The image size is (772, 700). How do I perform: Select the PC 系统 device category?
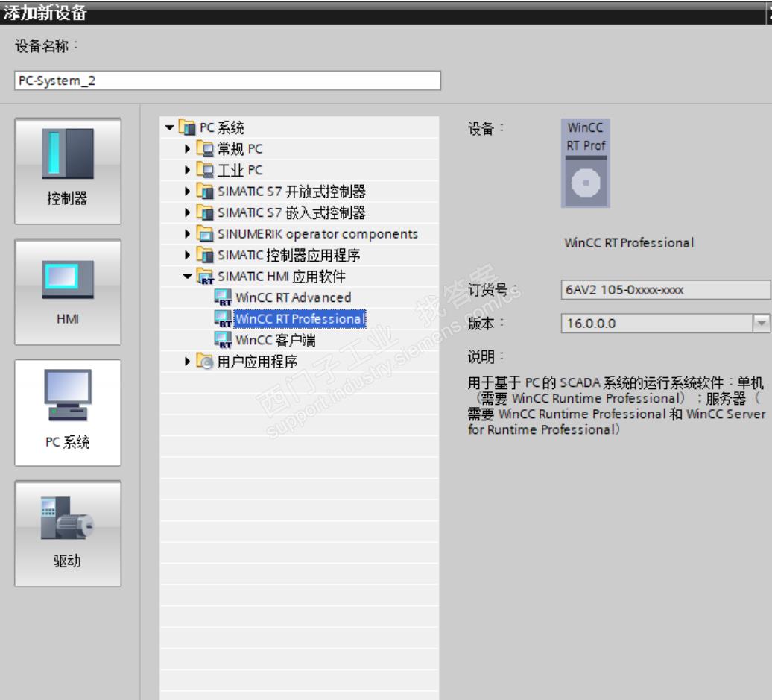[68, 412]
